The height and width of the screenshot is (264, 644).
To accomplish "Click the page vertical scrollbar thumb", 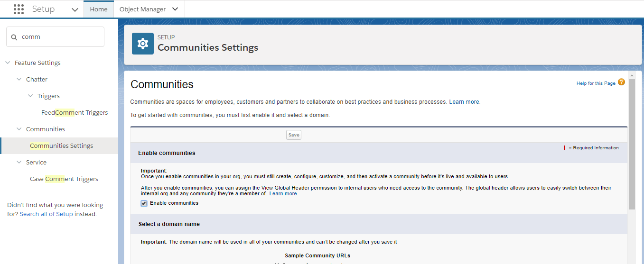I will point(632,145).
